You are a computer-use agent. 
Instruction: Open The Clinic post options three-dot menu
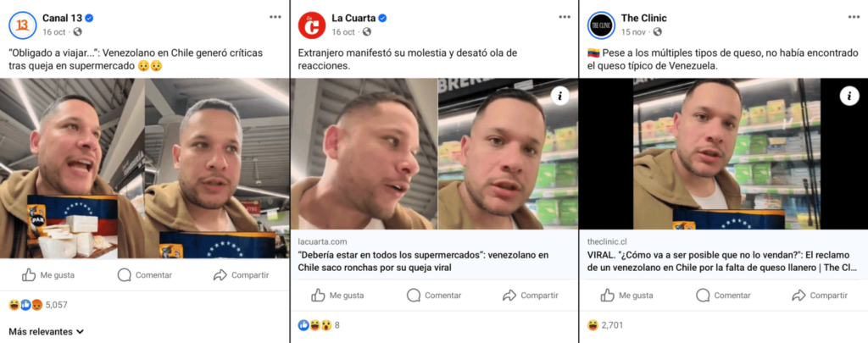point(854,17)
